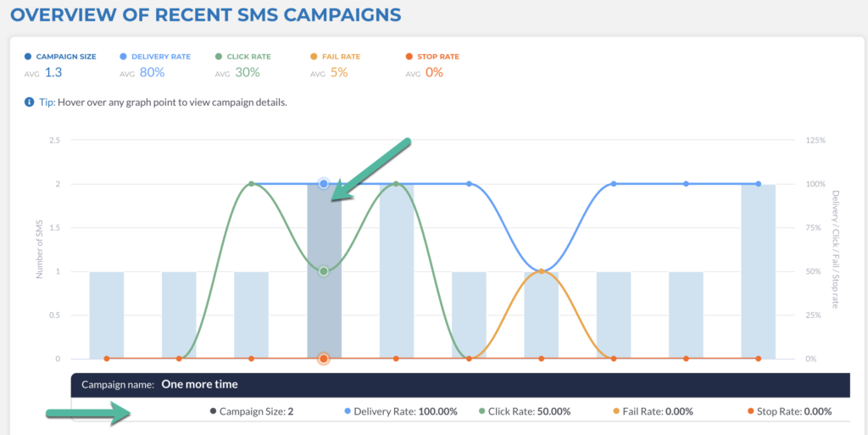Screen dimensions: 868x435
Task: Click the highlighted Delivery Rate point at 100%
Action: click(x=324, y=183)
